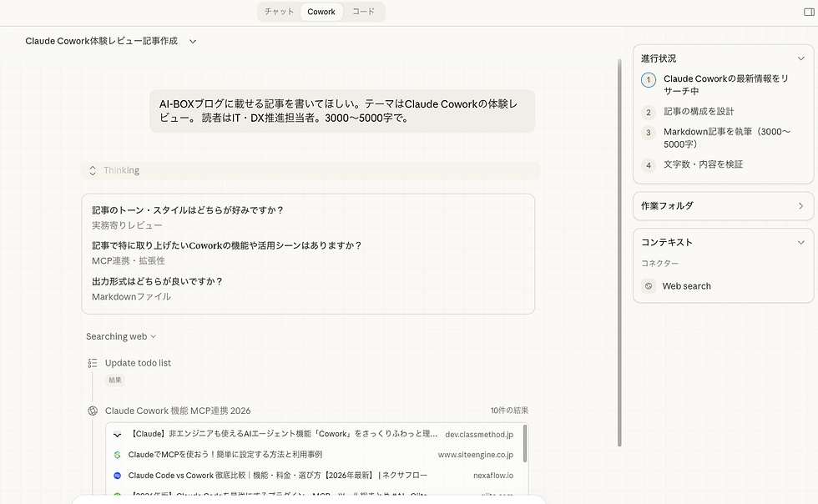The image size is (818, 504).
Task: Click the globe icon beside Claude Cowork 機能 MCP連携 2026
Action: 93,411
